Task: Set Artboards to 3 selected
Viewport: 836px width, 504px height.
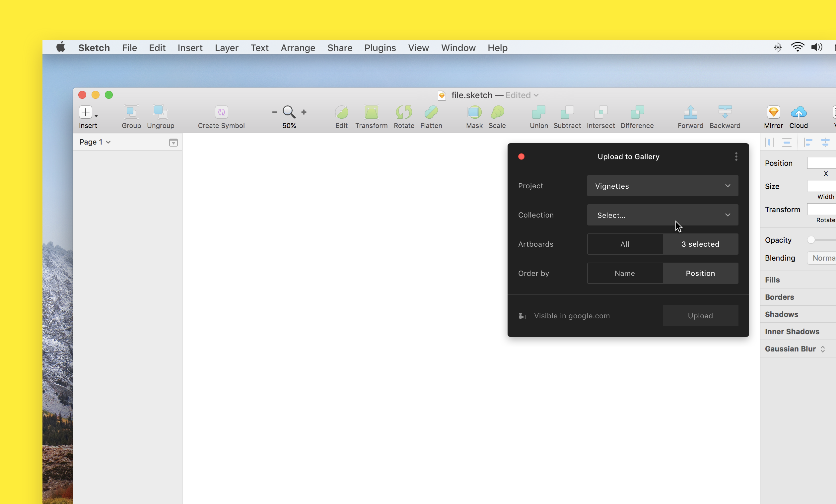Action: 700,244
